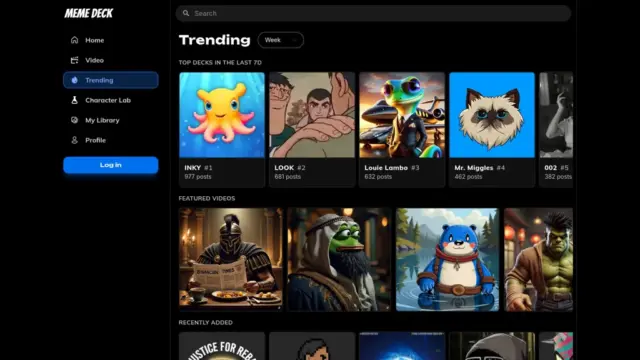
Task: Click the Home house icon
Action: (x=74, y=40)
